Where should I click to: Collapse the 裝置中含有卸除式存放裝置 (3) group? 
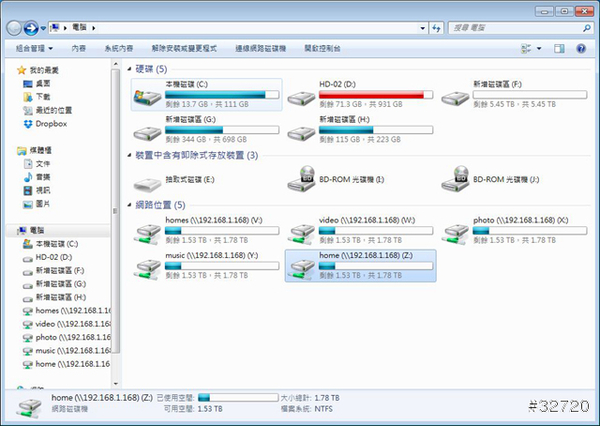(x=129, y=155)
